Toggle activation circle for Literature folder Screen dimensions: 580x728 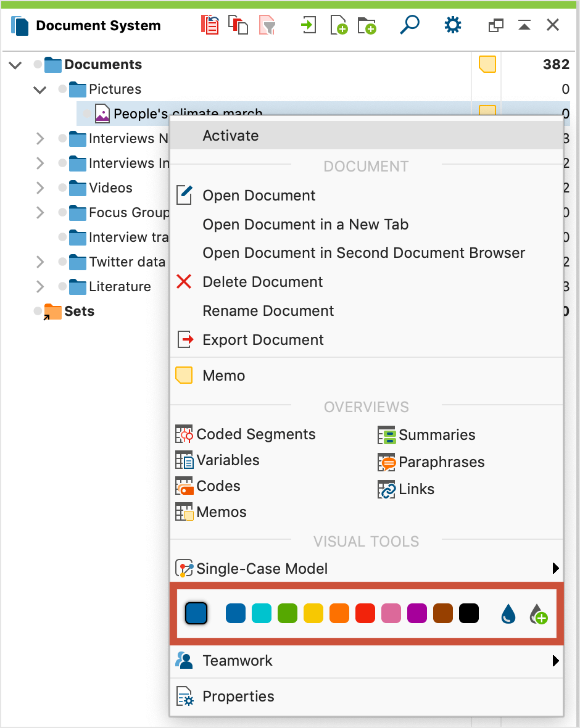(x=62, y=286)
